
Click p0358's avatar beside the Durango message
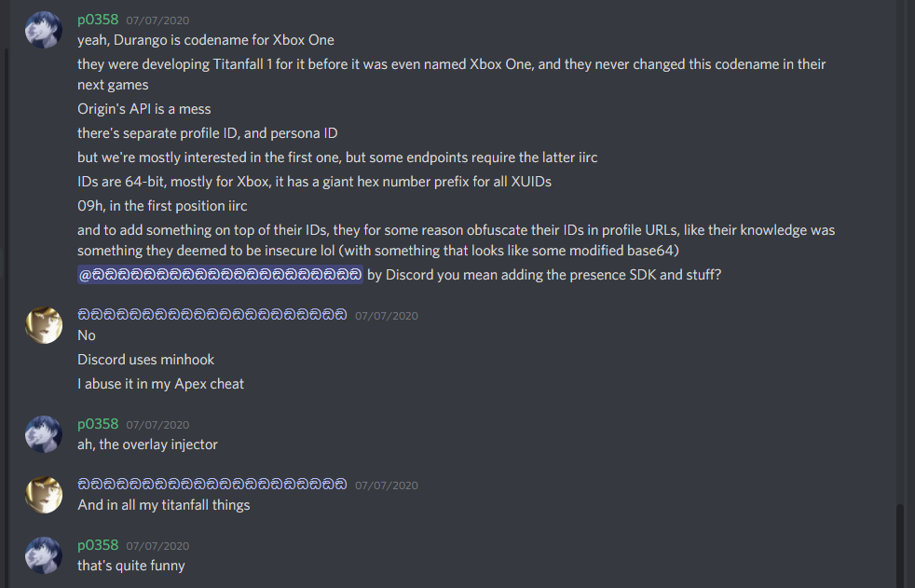(43, 31)
